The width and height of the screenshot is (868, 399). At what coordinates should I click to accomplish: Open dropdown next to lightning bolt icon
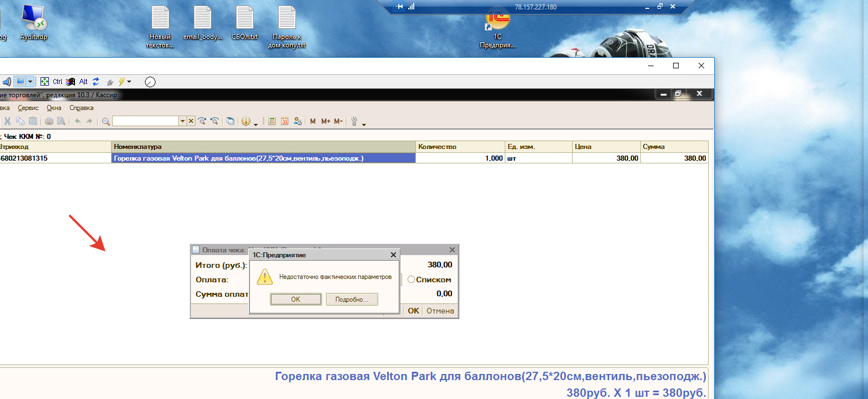point(129,82)
